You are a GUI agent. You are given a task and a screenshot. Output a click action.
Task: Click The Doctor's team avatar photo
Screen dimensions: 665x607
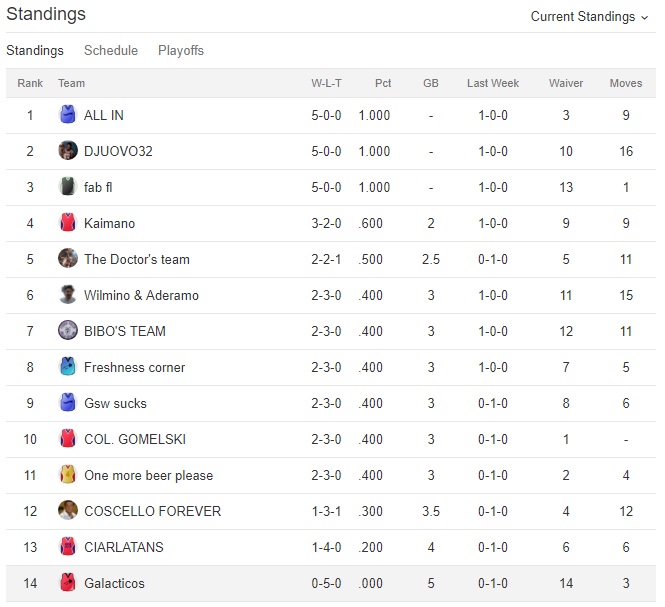(68, 259)
